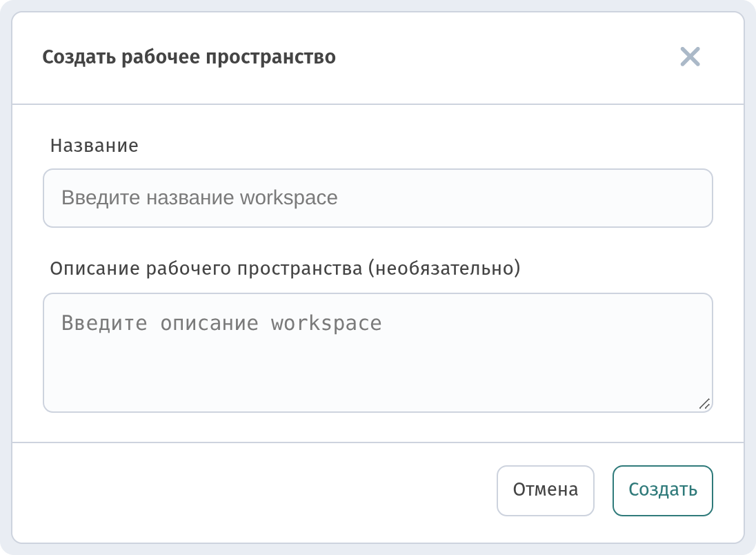The width and height of the screenshot is (756, 555).
Task: Click the Отмена button
Action: click(x=546, y=490)
